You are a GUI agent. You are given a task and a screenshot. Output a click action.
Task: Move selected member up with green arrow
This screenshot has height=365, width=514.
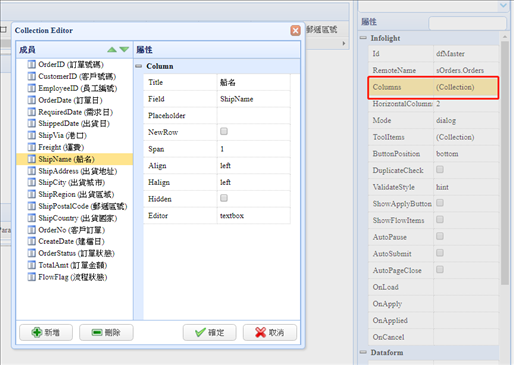[112, 50]
